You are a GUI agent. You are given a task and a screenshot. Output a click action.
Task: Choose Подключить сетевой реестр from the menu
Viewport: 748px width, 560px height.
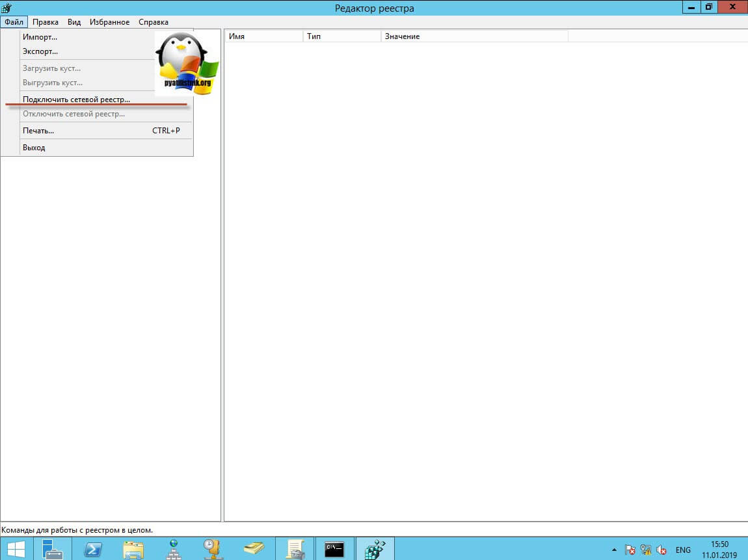[x=76, y=100]
